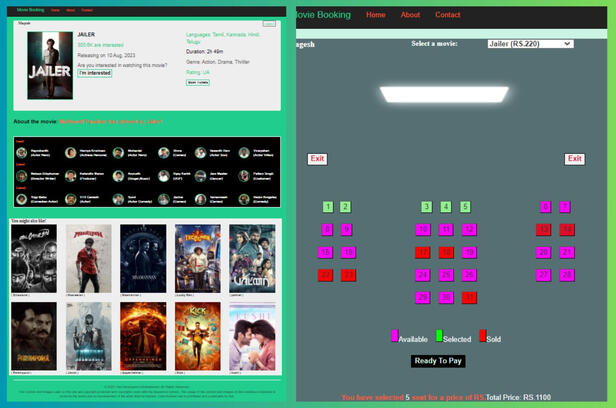
Task: Click Contact in the movie details navbar
Action: pyautogui.click(x=87, y=10)
